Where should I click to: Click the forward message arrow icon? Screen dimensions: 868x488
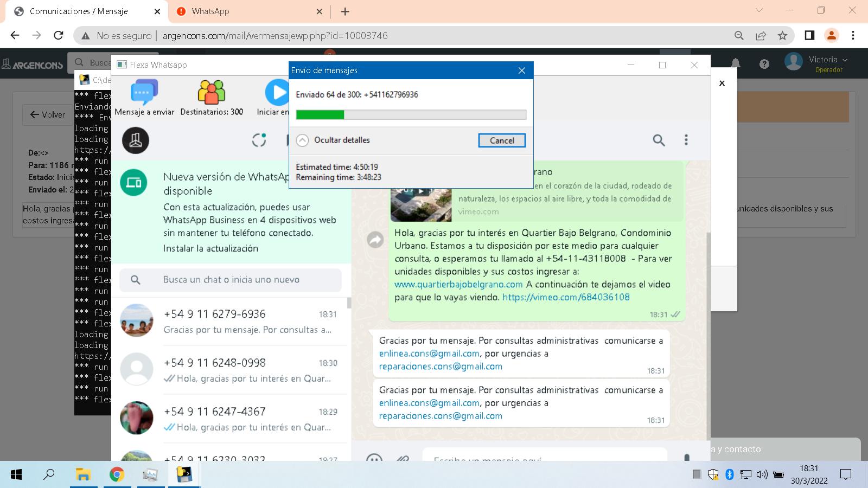click(375, 239)
